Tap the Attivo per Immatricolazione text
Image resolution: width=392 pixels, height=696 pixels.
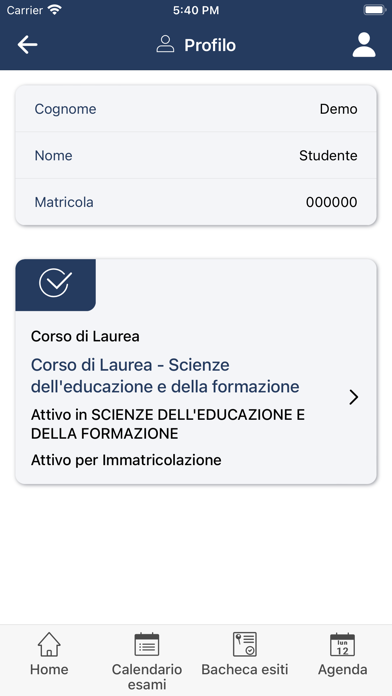click(x=126, y=460)
